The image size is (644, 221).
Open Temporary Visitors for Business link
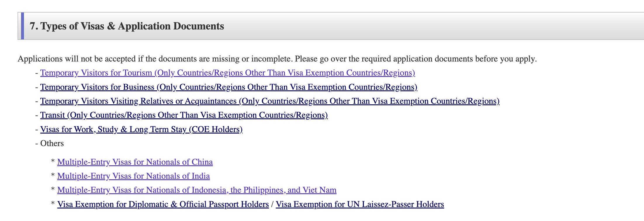pos(228,87)
